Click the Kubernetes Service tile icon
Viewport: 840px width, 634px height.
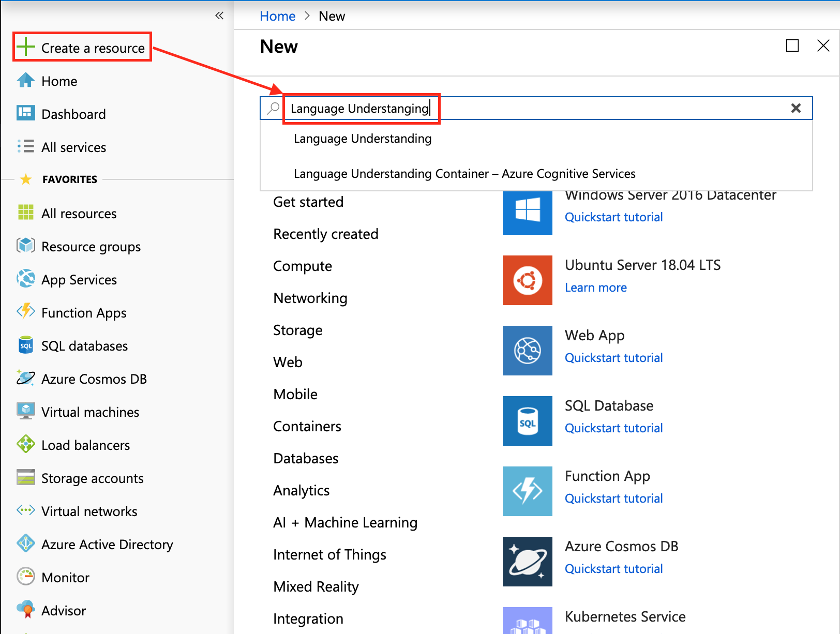point(527,621)
